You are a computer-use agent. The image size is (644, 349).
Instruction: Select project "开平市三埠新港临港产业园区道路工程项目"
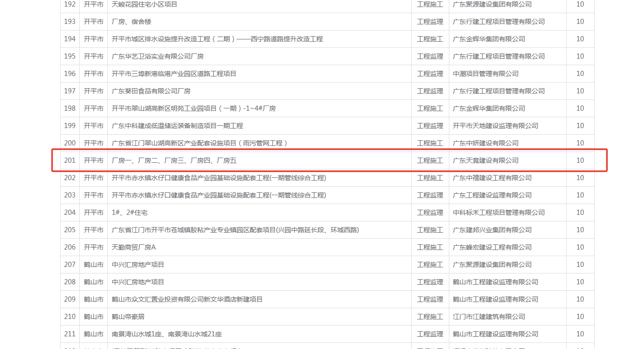click(174, 74)
